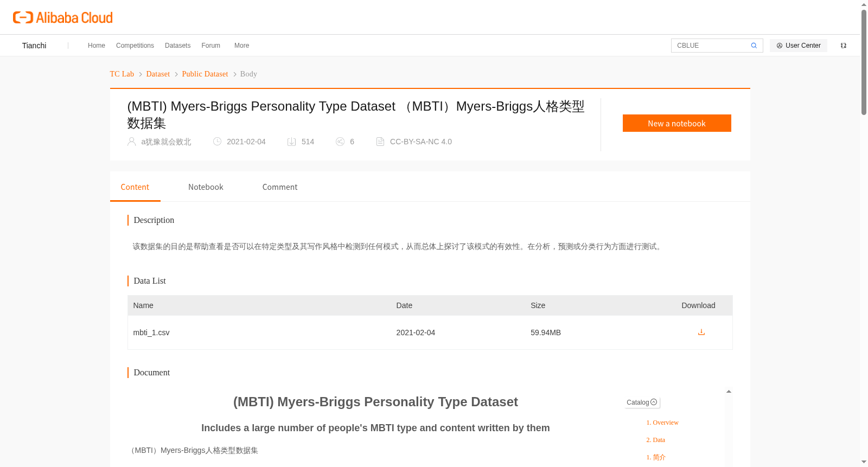Click the author name a犹豫就会败北

(x=166, y=142)
